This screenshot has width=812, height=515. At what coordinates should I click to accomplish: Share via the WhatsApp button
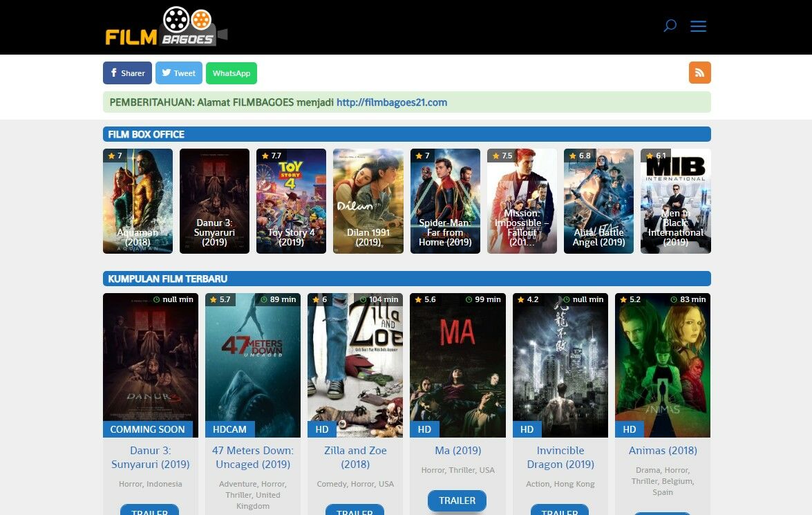(x=232, y=73)
